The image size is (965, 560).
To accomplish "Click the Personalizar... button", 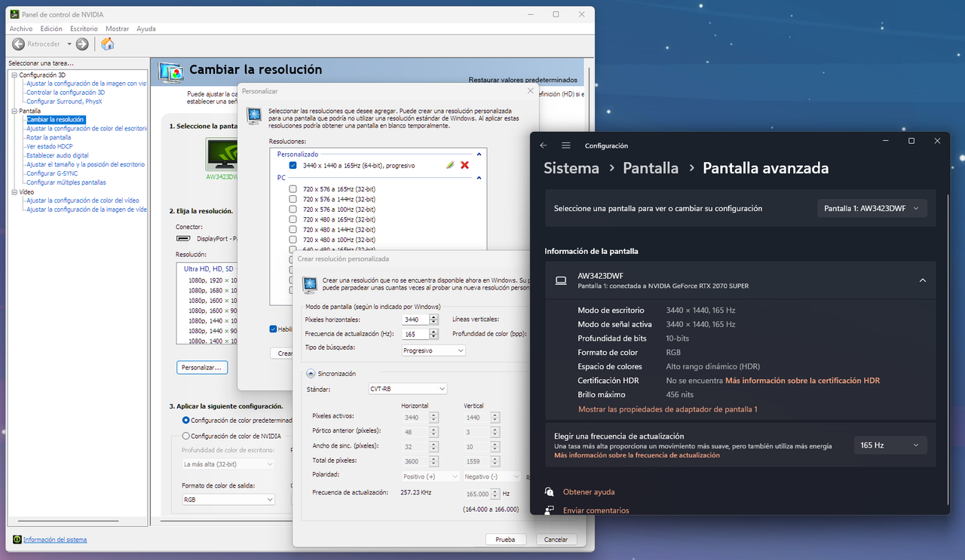I will pyautogui.click(x=202, y=368).
